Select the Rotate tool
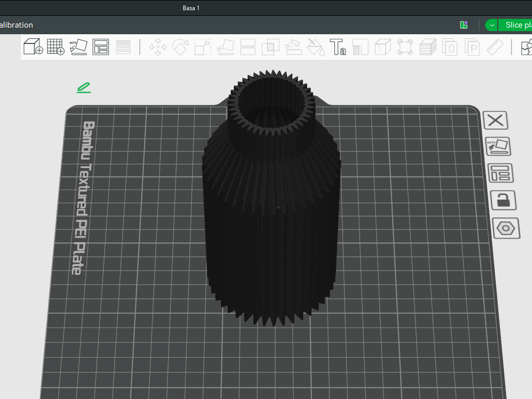The height and width of the screenshot is (399, 532). 180,48
